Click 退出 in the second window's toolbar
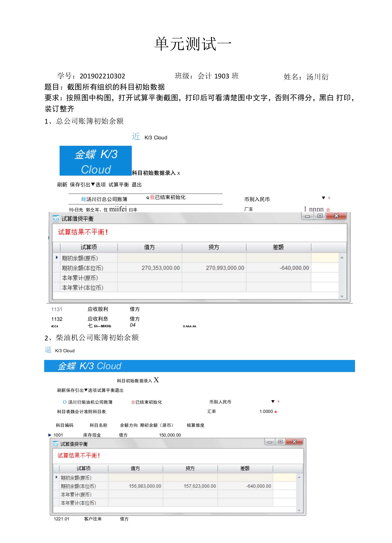The width and height of the screenshot is (392, 543). [x=119, y=390]
